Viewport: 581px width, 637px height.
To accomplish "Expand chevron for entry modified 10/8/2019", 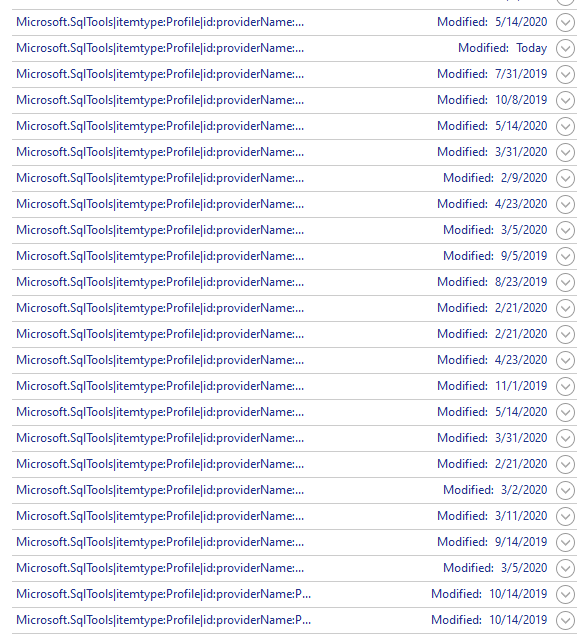I will (565, 100).
